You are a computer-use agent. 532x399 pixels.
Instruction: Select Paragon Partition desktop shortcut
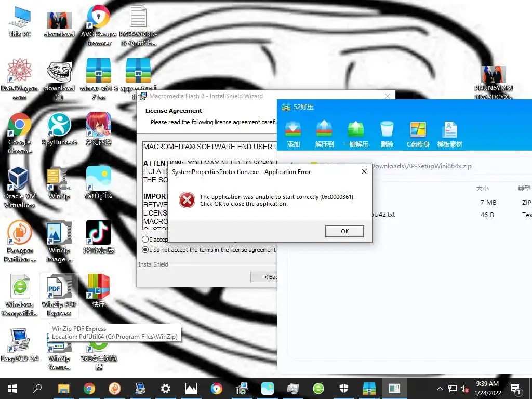(20, 241)
